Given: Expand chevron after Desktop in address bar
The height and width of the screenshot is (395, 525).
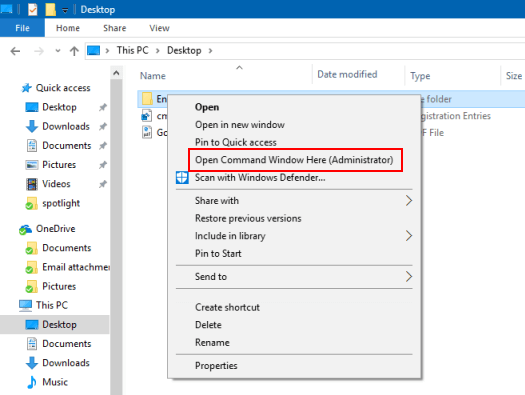Looking at the screenshot, I should [x=211, y=51].
